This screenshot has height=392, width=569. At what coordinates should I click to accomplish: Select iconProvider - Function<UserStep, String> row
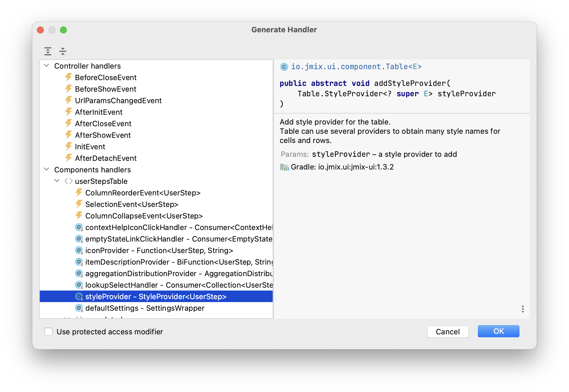click(x=156, y=250)
